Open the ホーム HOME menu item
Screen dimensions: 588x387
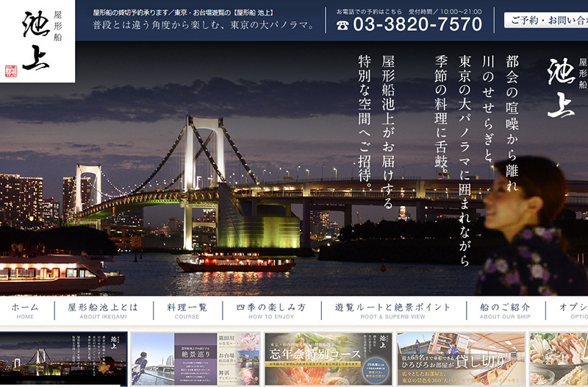click(25, 310)
